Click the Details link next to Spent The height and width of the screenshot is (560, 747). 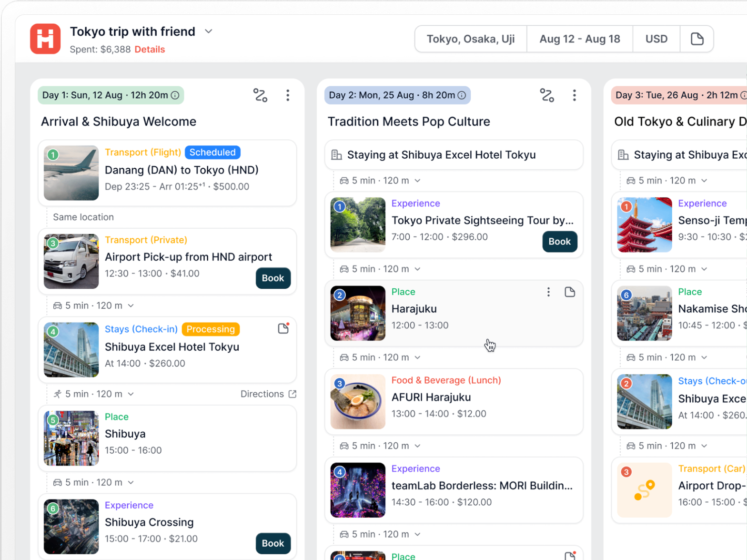click(150, 50)
